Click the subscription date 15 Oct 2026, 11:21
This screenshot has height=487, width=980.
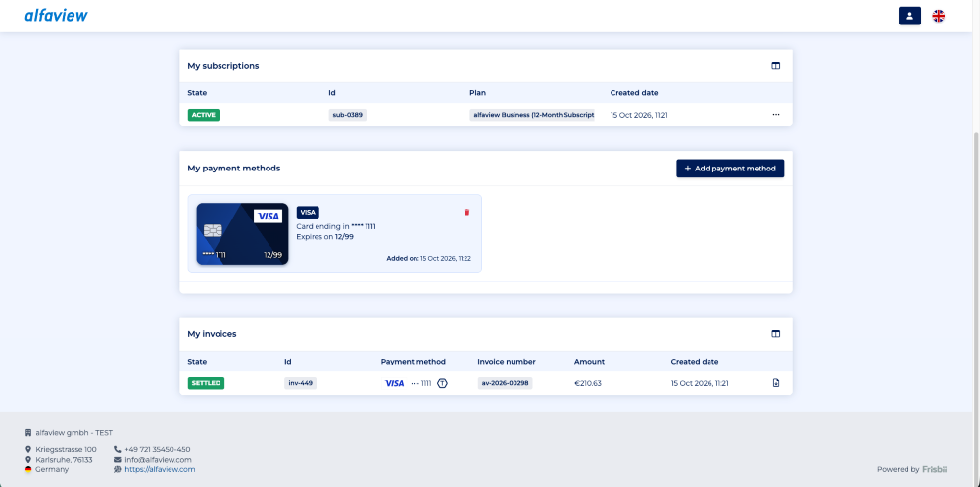pos(639,115)
